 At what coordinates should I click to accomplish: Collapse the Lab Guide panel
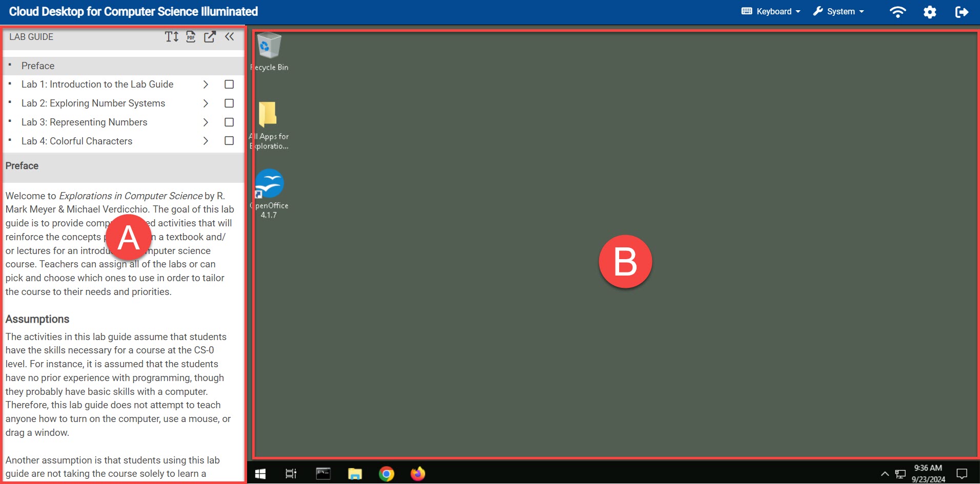click(x=229, y=36)
